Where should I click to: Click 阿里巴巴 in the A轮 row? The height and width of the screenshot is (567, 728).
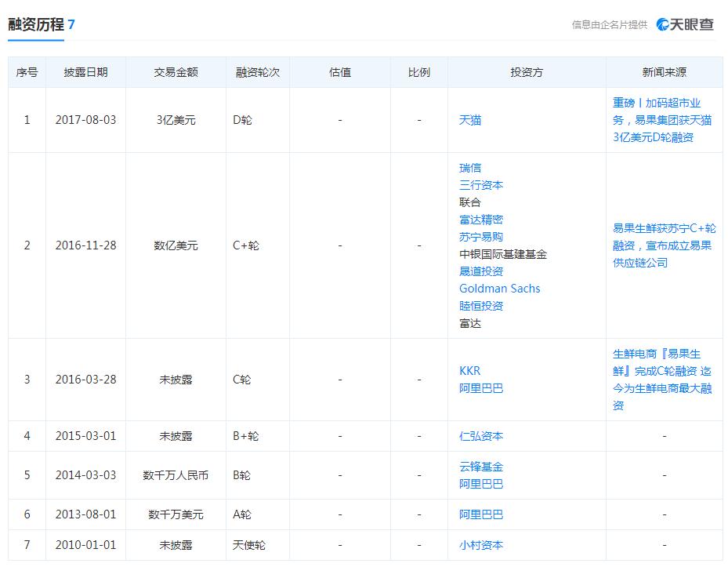[x=480, y=515]
